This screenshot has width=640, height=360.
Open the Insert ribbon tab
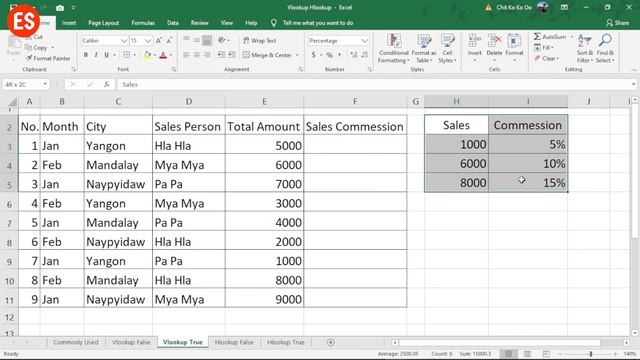[69, 23]
